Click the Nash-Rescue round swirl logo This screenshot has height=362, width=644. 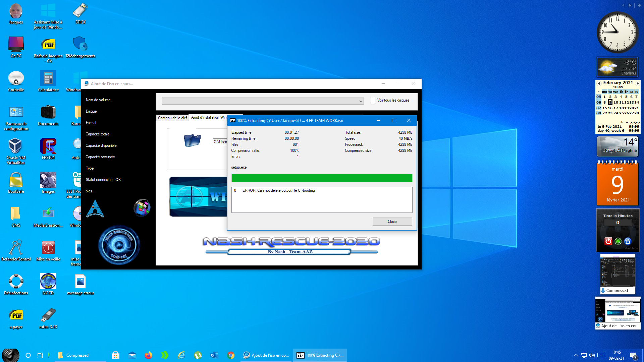(x=119, y=245)
